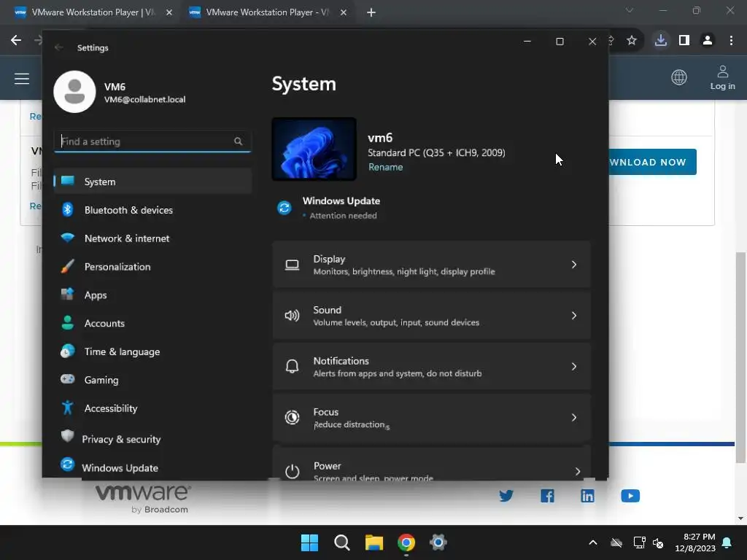Click the Chrome tab search chevron
Image resolution: width=747 pixels, height=560 pixels.
click(630, 10)
